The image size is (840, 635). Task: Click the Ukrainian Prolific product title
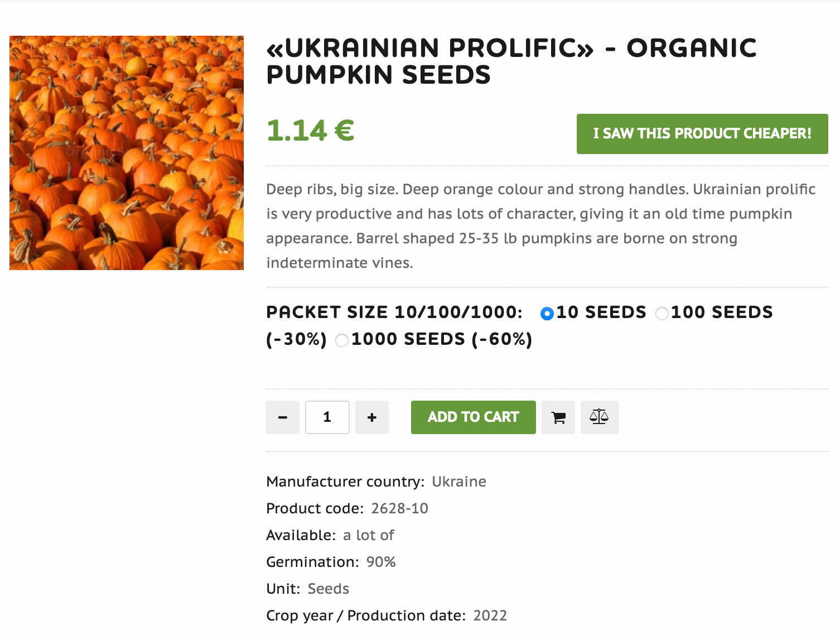tap(511, 61)
